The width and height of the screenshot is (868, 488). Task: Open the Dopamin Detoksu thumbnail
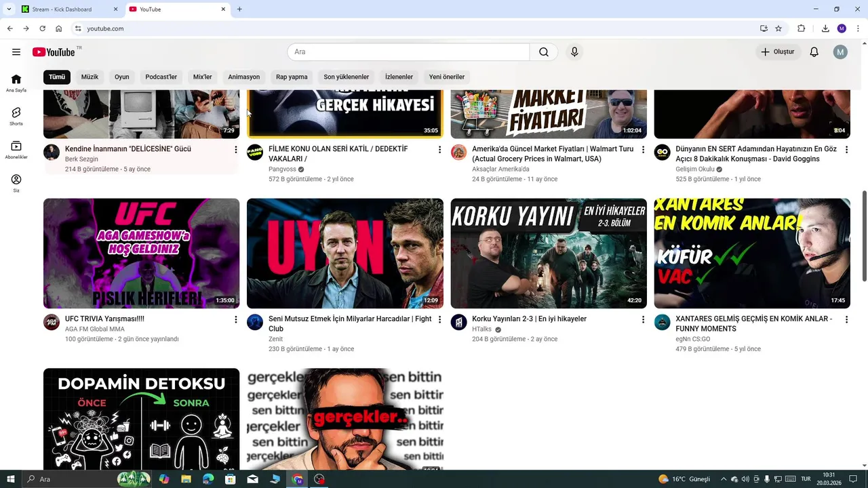pos(141,419)
